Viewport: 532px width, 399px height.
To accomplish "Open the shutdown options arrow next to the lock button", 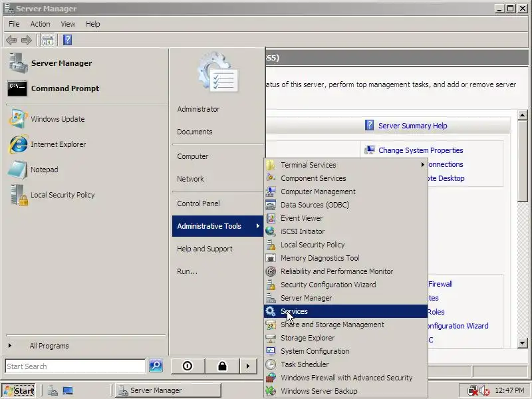I will 248,366.
